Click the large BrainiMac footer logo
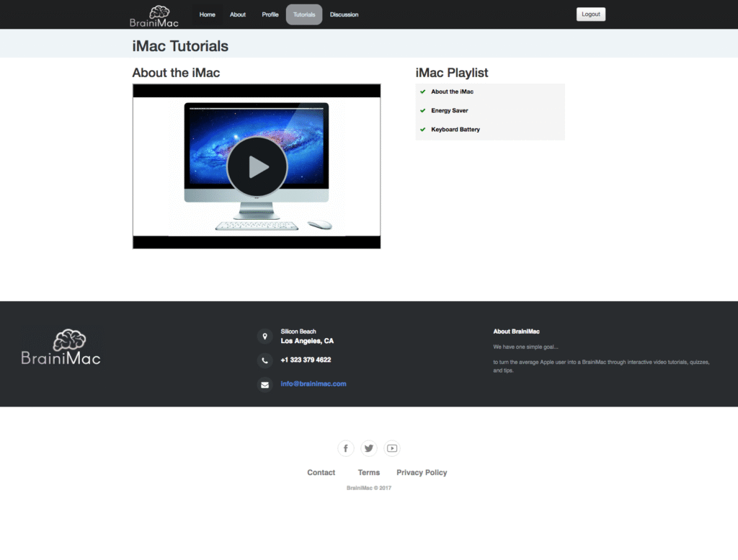This screenshot has width=738, height=560. (61, 347)
